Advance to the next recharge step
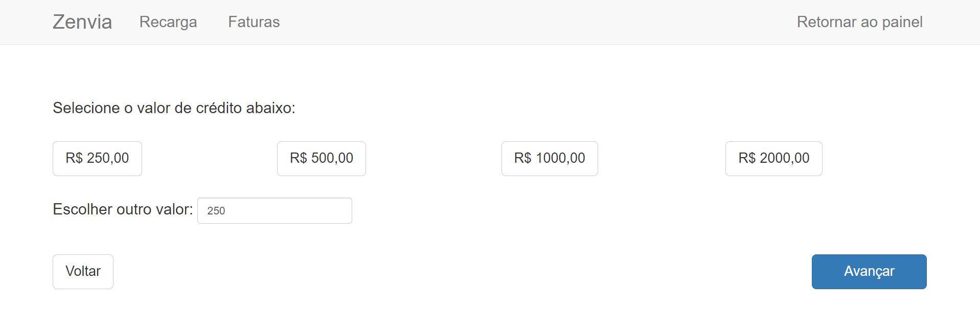 [x=869, y=272]
